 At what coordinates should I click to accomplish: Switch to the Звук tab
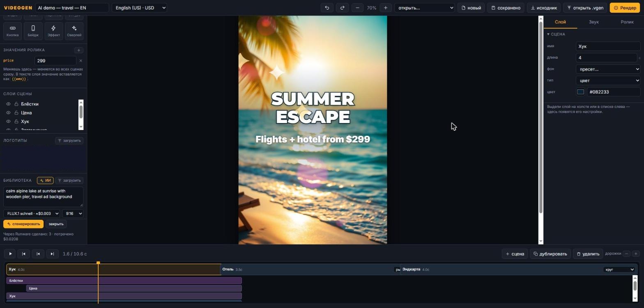[x=594, y=22]
